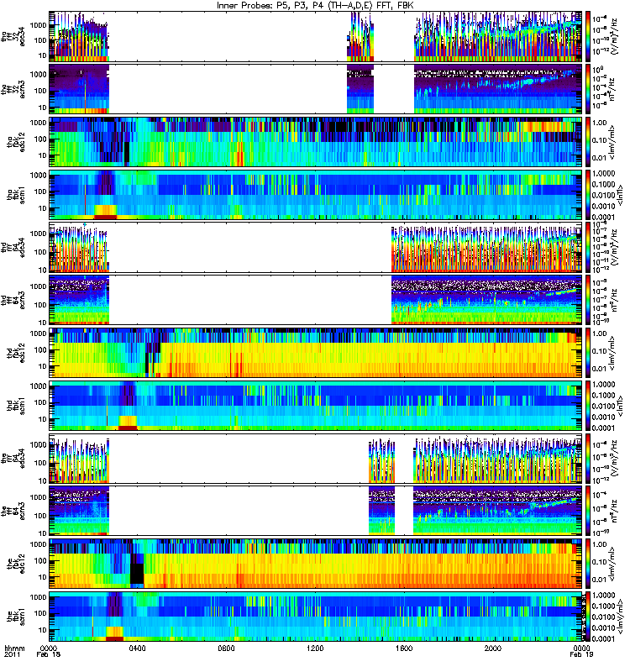Click the "hhmm" axis caption
The height and width of the screenshot is (672, 630).
click(x=14, y=648)
